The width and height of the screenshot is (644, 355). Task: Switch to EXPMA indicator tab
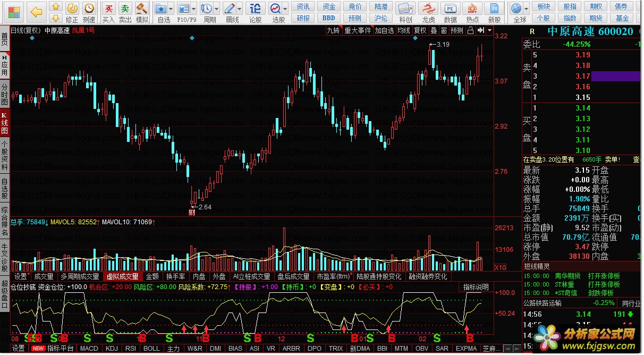(466, 349)
